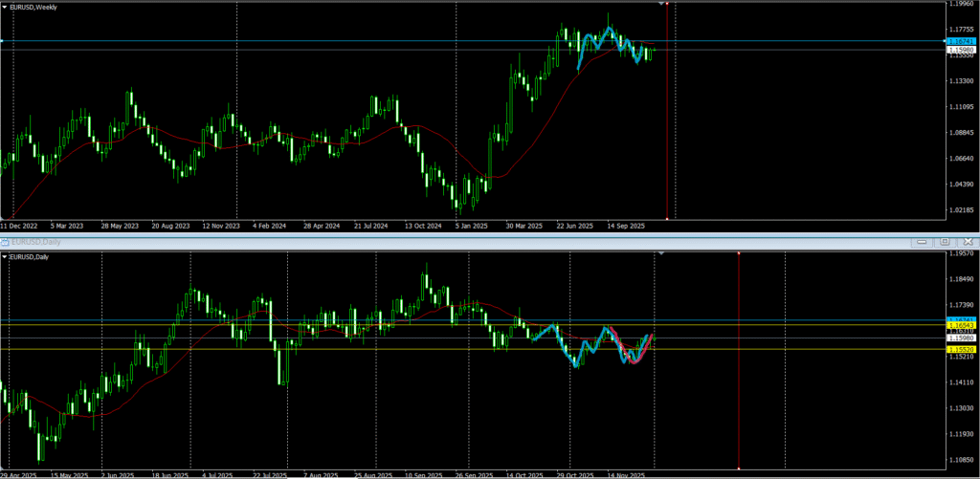Minimize the EURUSD,Daily chart window

tap(924, 242)
